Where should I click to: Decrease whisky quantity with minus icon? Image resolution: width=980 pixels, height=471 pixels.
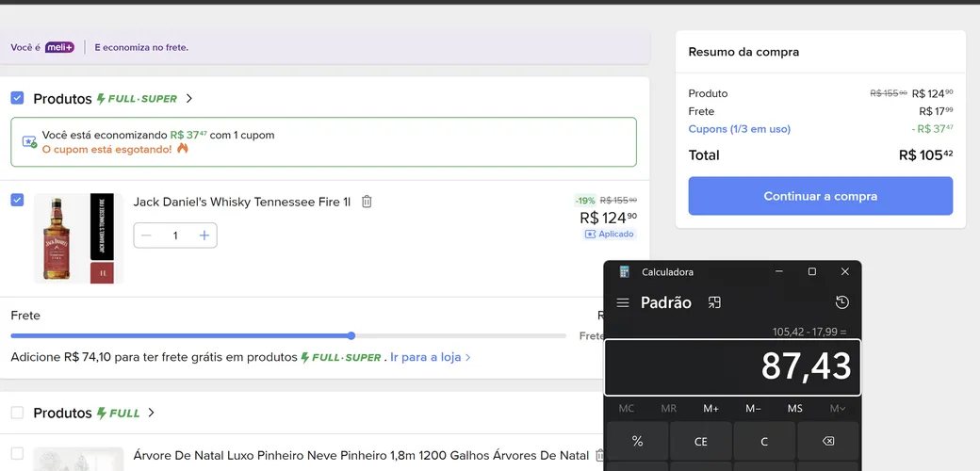146,235
